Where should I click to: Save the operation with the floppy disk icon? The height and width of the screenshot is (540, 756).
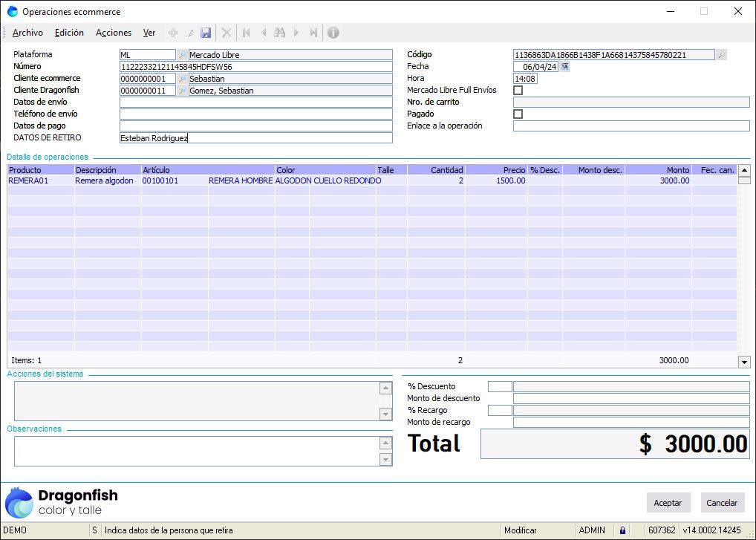pos(206,33)
